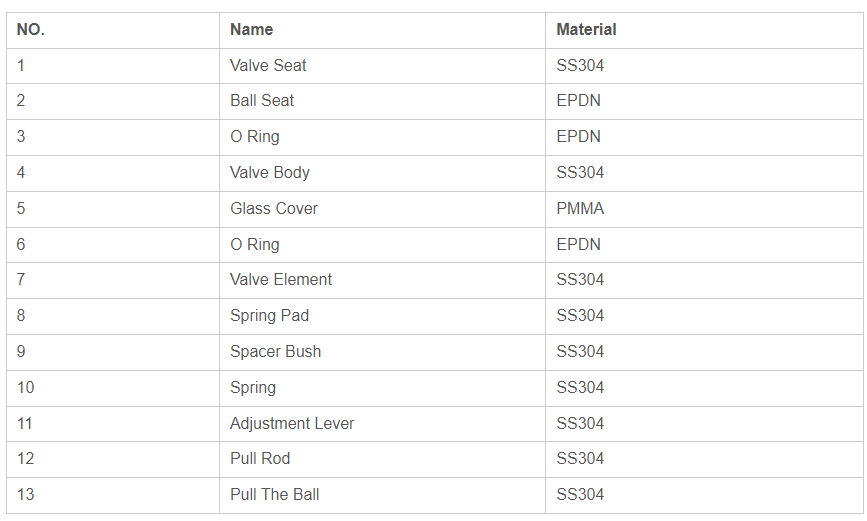867x521 pixels.
Task: Click the NO. column header
Action: (x=113, y=30)
